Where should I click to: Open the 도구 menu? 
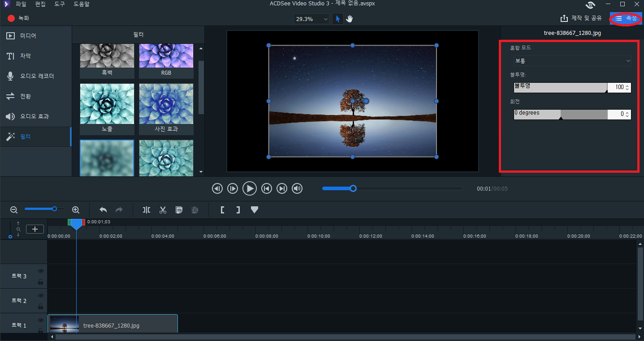pos(60,4)
